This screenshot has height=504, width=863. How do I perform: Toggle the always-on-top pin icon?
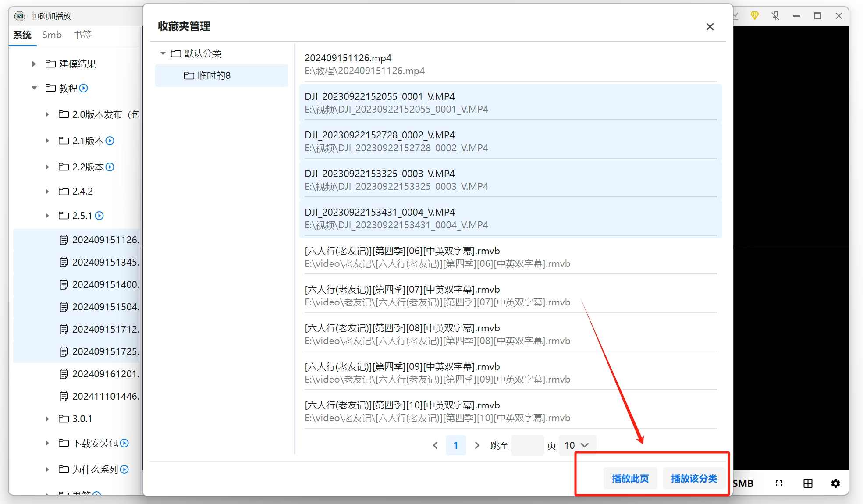775,16
